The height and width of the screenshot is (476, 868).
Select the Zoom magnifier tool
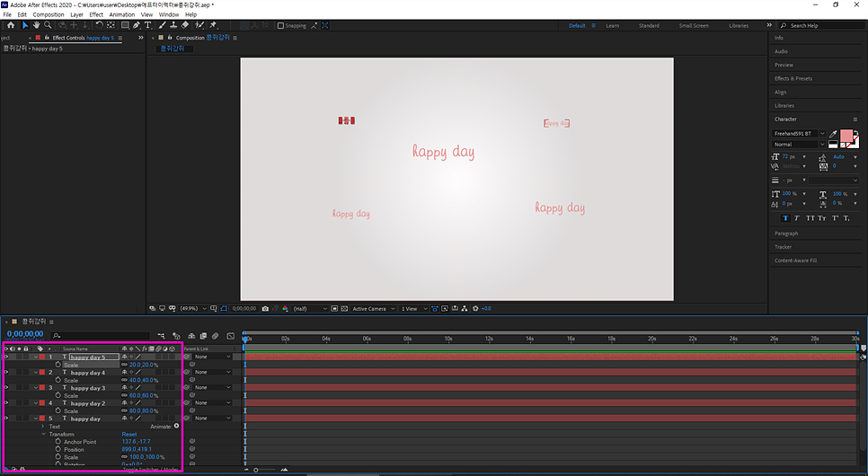(48, 25)
